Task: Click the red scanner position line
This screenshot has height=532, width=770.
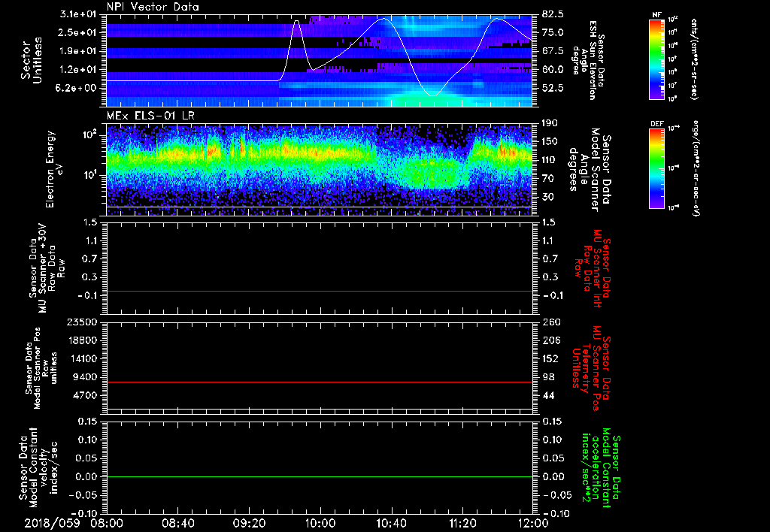Action: click(320, 382)
